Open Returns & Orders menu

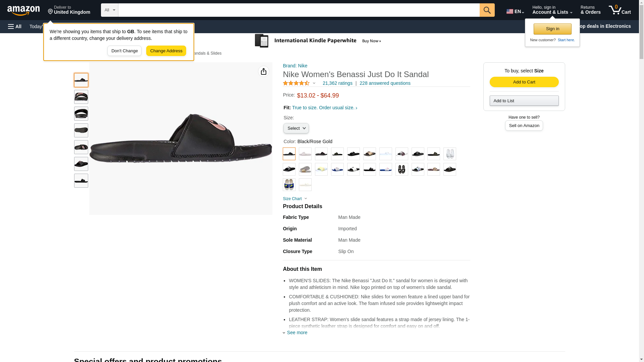pyautogui.click(x=590, y=10)
